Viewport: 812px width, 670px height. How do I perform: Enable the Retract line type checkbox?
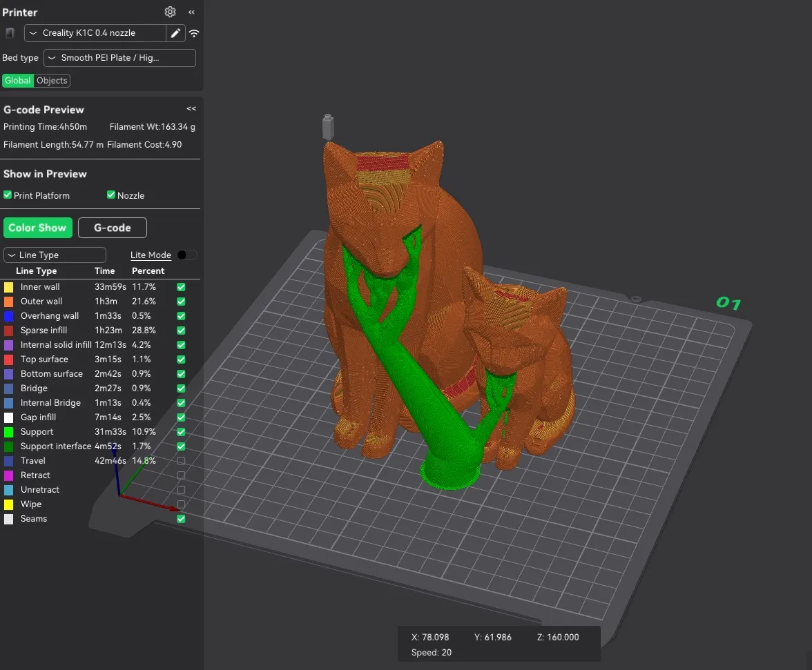pyautogui.click(x=180, y=475)
